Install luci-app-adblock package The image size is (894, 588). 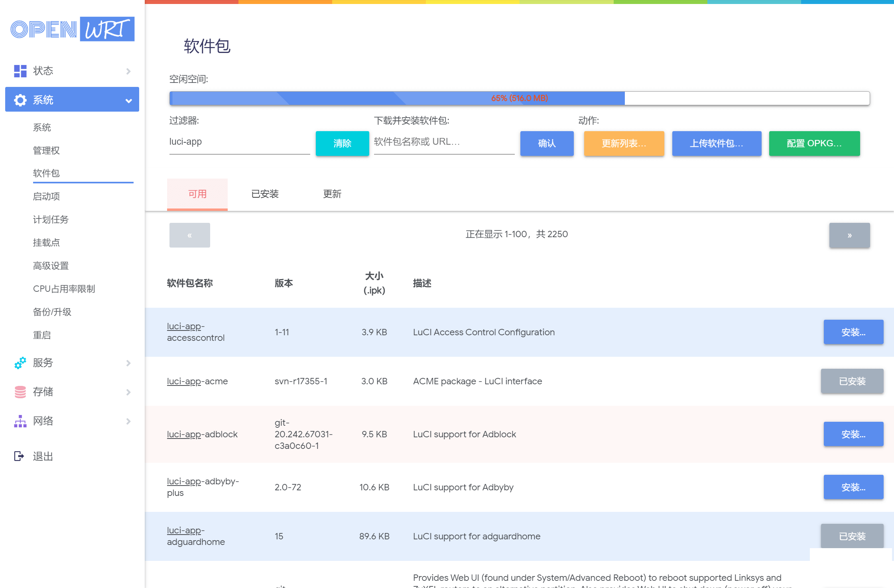[853, 434]
